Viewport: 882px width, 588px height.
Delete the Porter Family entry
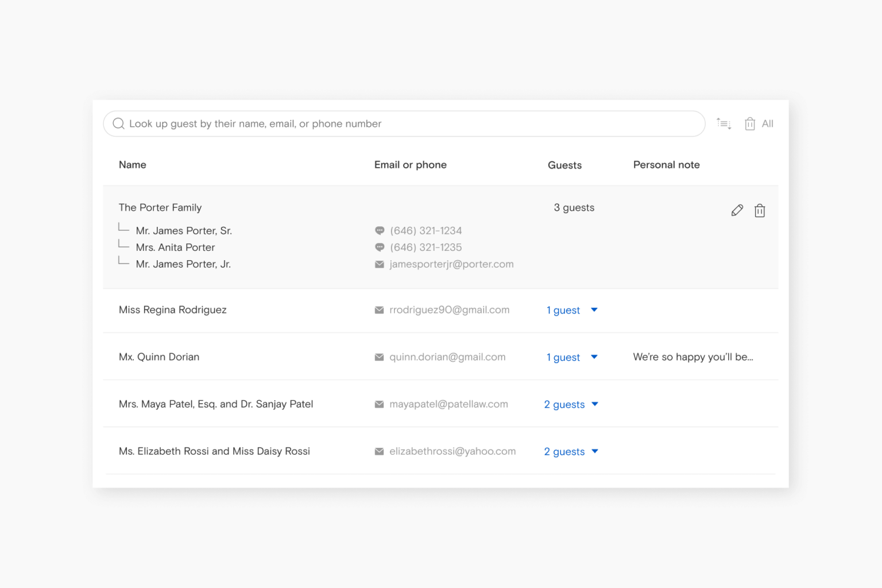coord(760,211)
